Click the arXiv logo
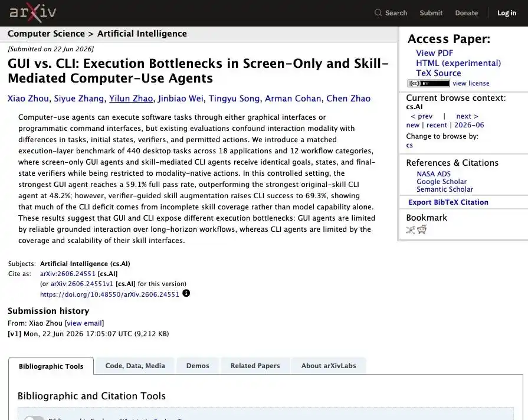This screenshot has height=420, width=528. point(32,13)
